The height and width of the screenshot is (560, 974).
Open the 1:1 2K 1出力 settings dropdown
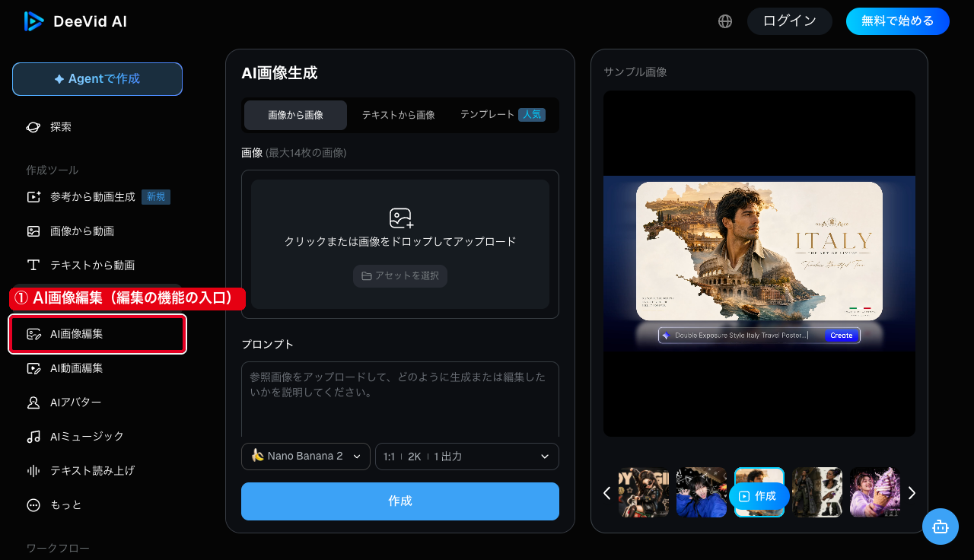467,457
